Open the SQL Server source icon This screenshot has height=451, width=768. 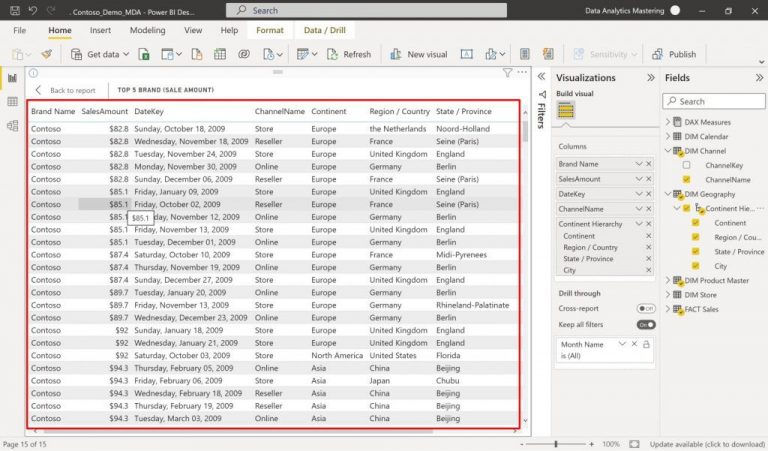point(197,54)
